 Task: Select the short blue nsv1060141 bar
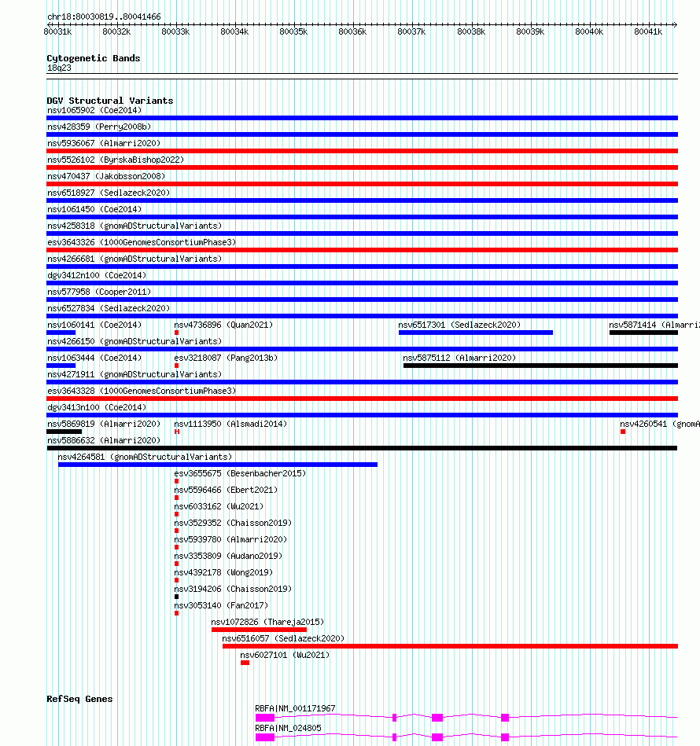61,333
